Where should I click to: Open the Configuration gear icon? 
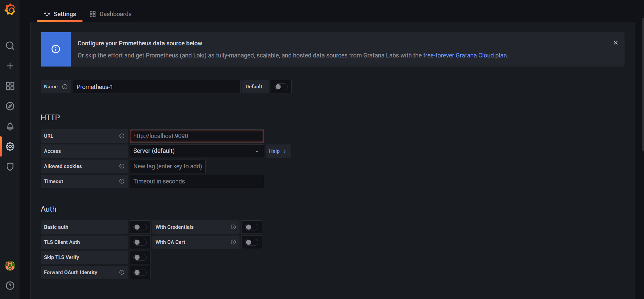coord(10,146)
